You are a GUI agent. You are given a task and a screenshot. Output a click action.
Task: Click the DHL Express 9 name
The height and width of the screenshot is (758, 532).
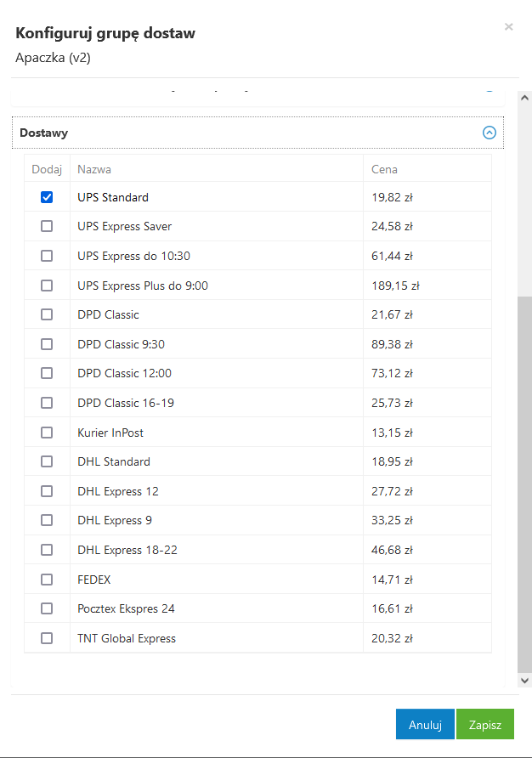(115, 520)
